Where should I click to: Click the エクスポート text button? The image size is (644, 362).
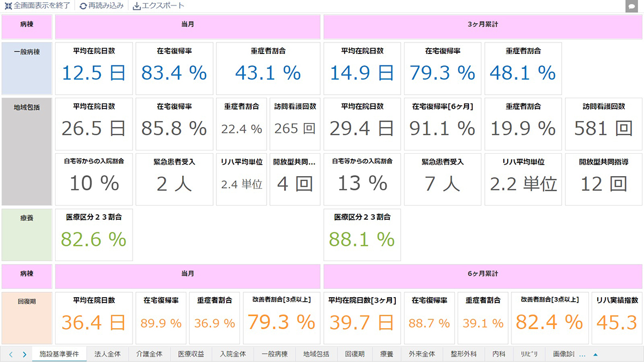(x=163, y=6)
